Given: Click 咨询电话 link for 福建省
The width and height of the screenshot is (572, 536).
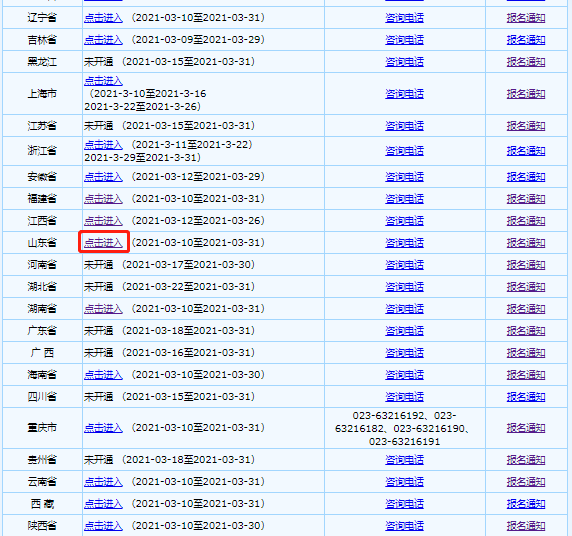Looking at the screenshot, I should pos(404,199).
